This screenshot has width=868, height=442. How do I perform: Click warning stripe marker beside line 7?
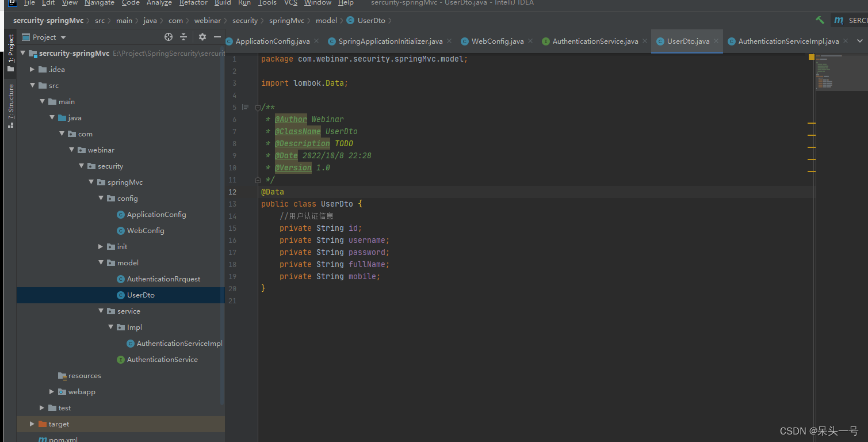(x=812, y=135)
